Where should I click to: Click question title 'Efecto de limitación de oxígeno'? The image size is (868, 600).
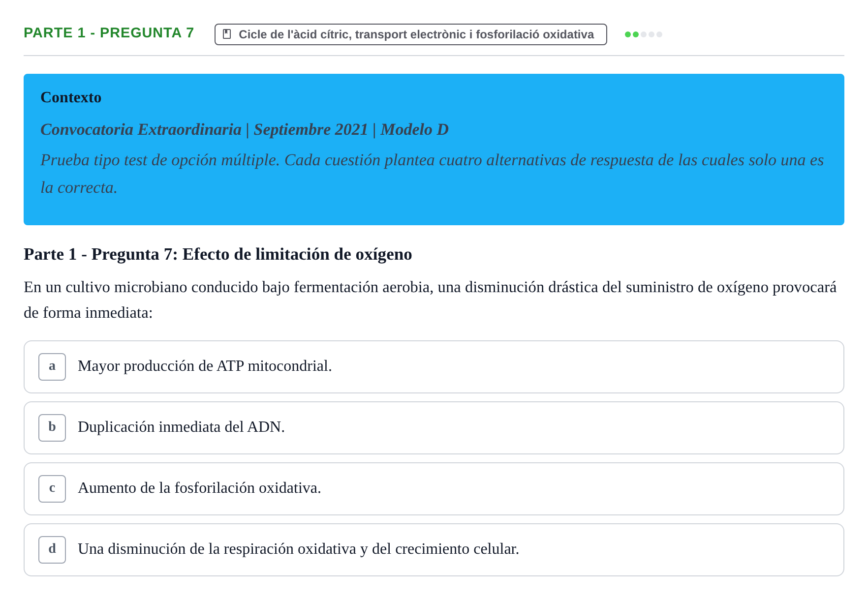click(x=297, y=254)
